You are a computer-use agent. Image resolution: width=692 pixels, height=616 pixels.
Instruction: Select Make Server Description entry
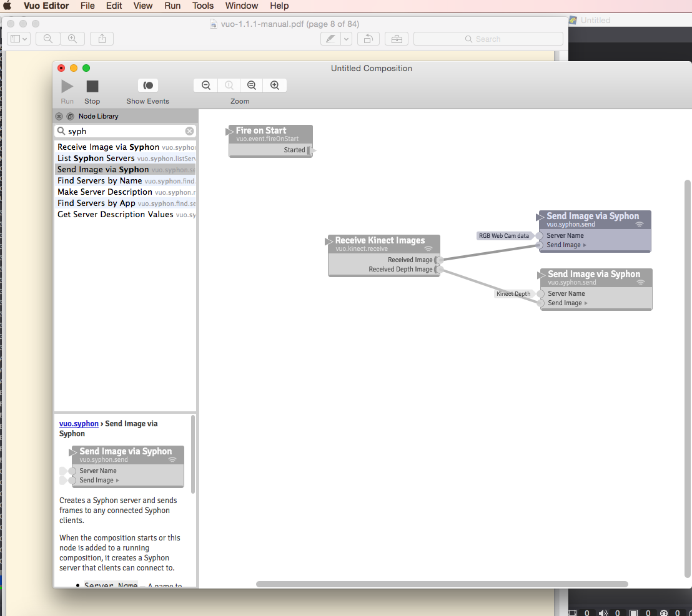click(126, 192)
